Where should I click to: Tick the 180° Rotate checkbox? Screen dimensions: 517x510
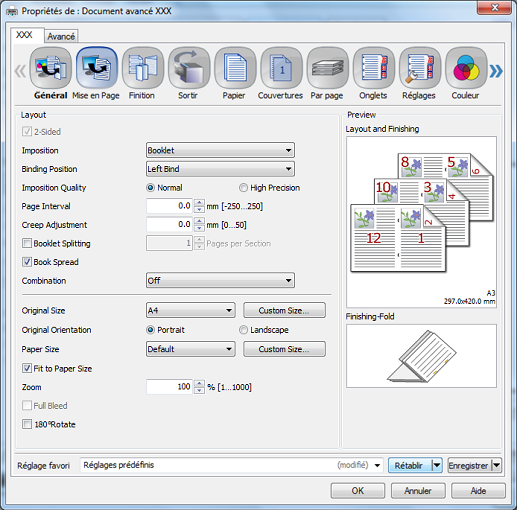pos(27,424)
